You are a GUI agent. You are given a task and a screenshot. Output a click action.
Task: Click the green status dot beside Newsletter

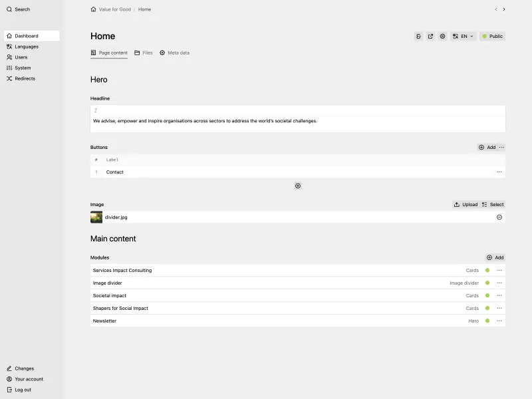(x=487, y=321)
